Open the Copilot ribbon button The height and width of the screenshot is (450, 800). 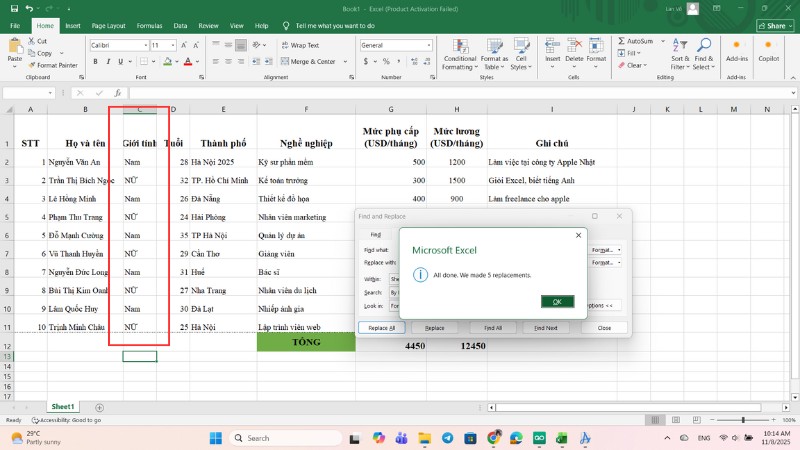point(768,52)
